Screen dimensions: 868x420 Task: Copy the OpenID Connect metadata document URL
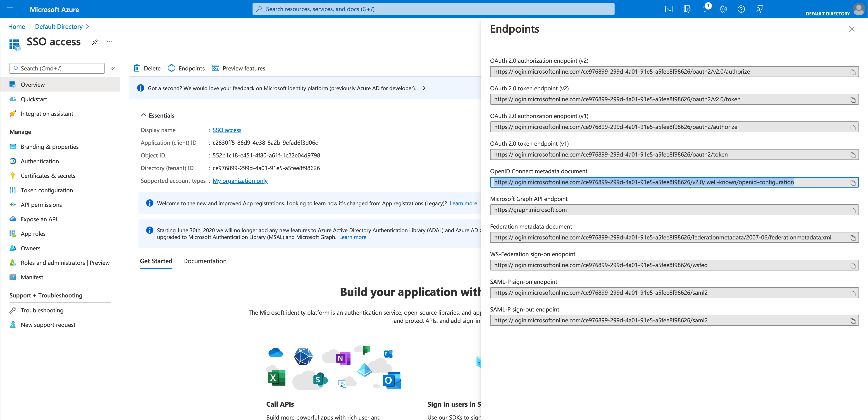(853, 183)
